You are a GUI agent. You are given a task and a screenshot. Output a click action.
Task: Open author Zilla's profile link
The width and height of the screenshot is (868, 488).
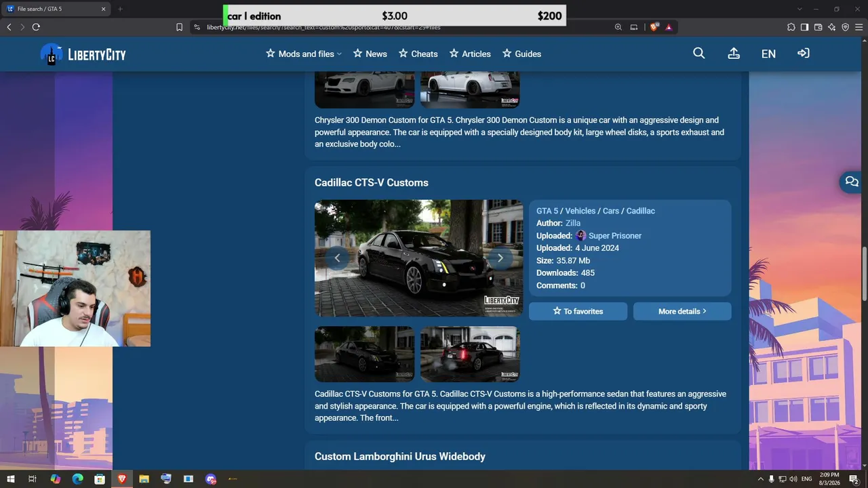click(x=573, y=223)
